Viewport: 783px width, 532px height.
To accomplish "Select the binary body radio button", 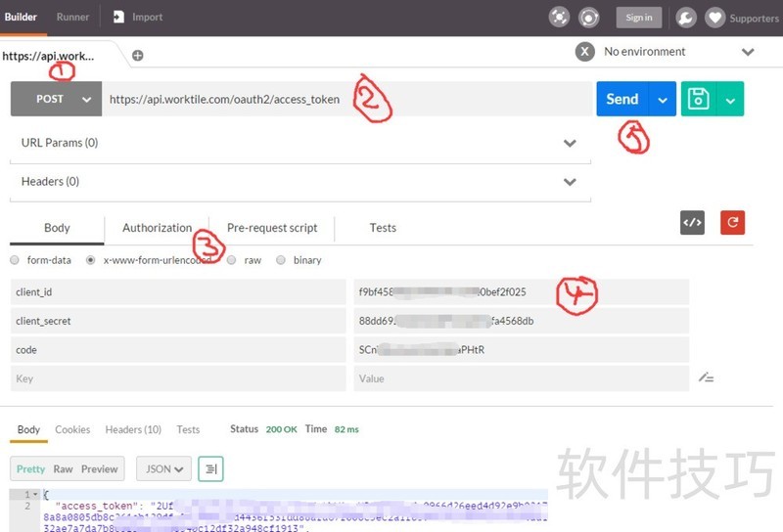I will [x=281, y=260].
